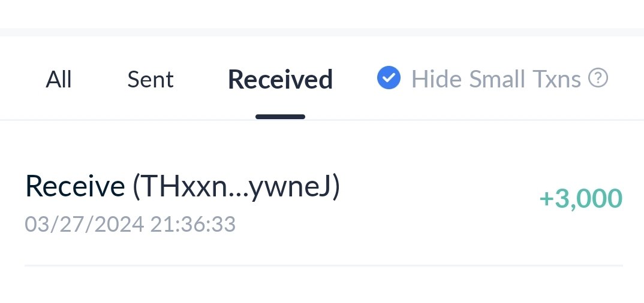This screenshot has width=644, height=303.
Task: Uncheck the Hide Small Txns checkbox
Action: click(x=389, y=77)
